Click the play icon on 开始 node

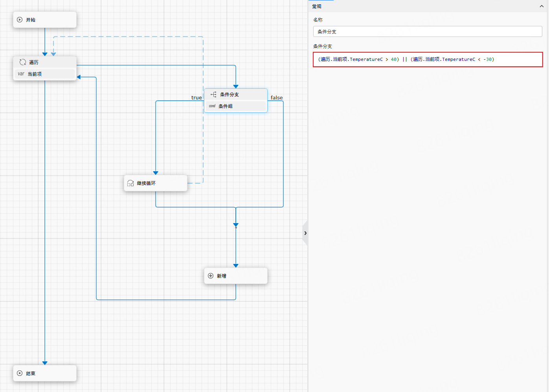point(20,20)
